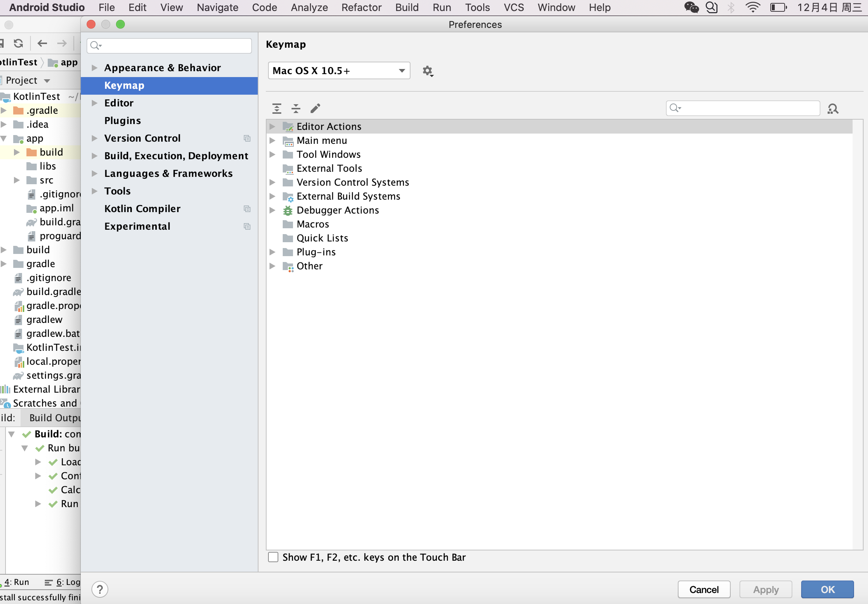This screenshot has width=868, height=604.
Task: Click the back navigation arrow
Action: (x=42, y=43)
